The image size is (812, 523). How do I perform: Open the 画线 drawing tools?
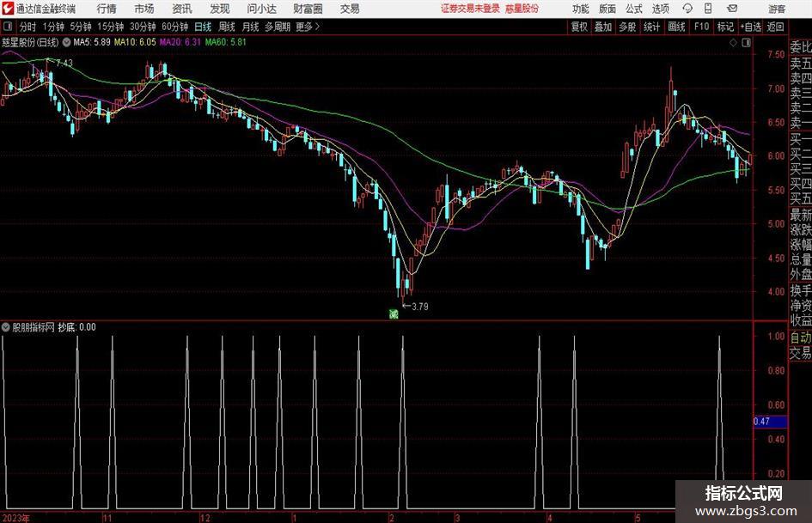[x=676, y=27]
